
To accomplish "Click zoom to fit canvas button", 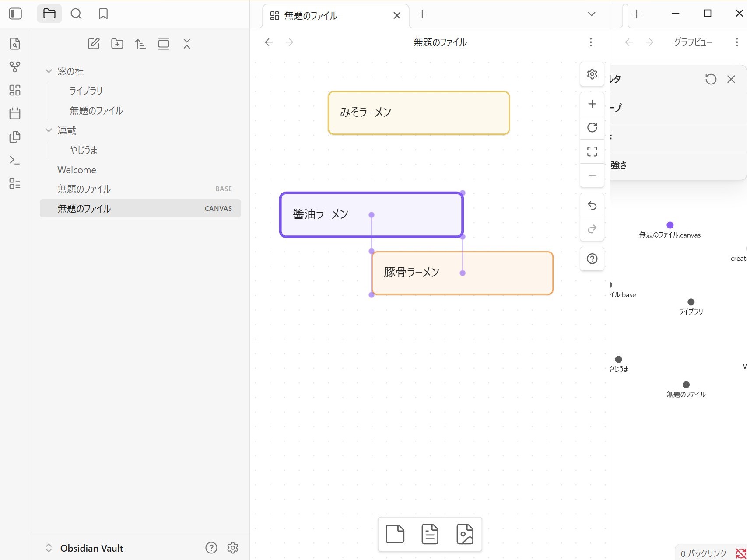I will (x=592, y=151).
